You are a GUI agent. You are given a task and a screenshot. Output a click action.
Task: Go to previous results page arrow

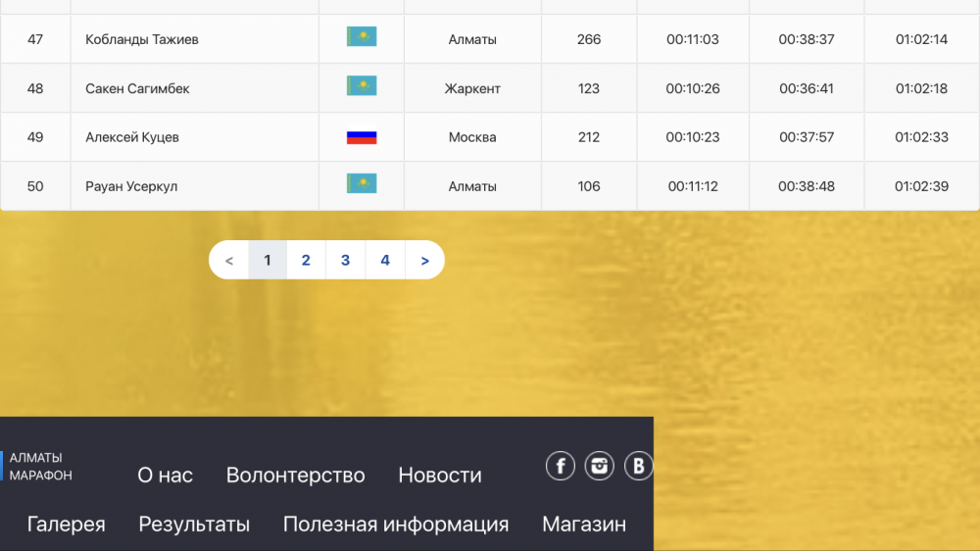point(229,260)
